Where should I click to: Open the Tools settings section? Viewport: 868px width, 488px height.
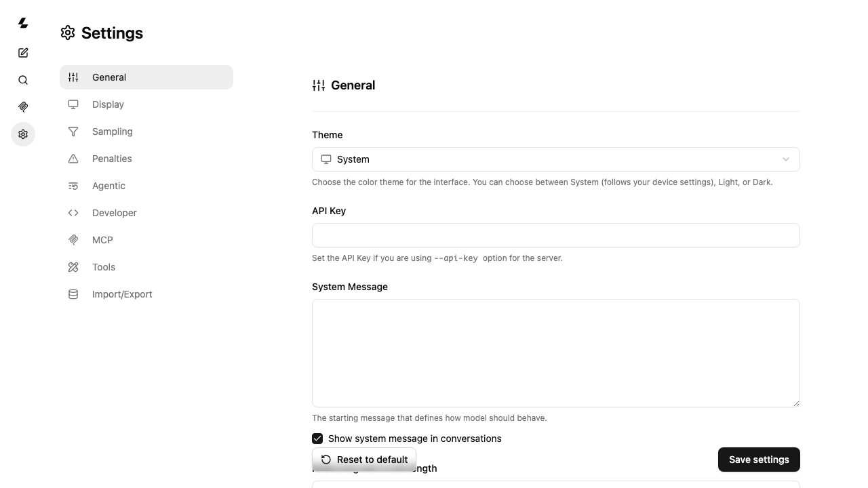[146, 267]
